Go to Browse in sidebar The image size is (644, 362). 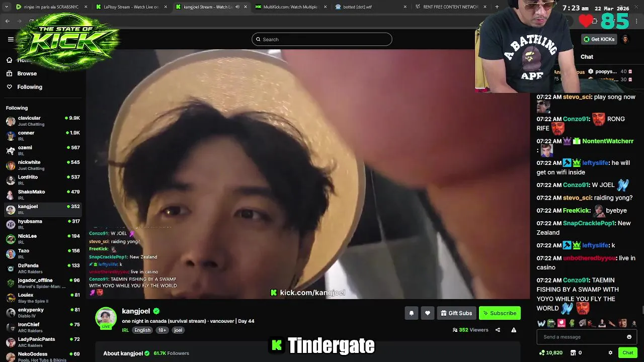[x=27, y=73]
